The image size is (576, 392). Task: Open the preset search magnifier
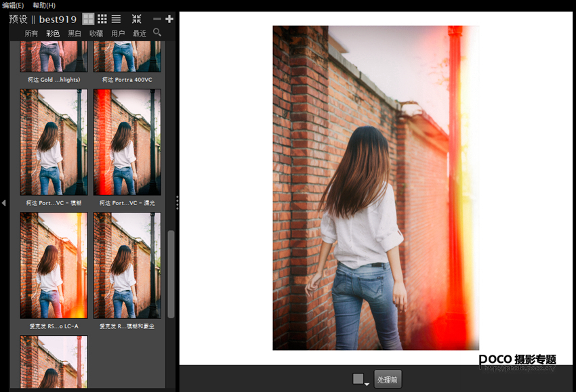[157, 32]
